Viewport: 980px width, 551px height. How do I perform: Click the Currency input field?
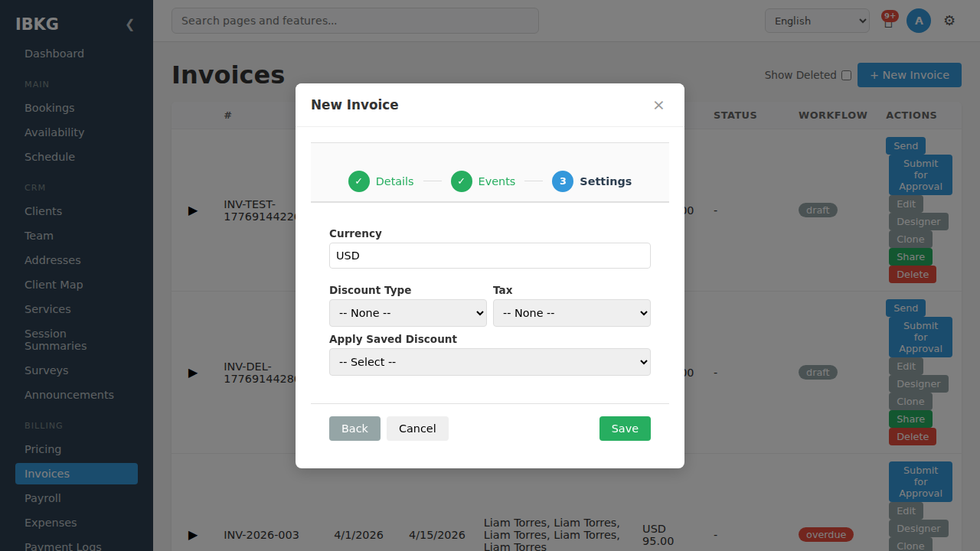click(x=490, y=256)
